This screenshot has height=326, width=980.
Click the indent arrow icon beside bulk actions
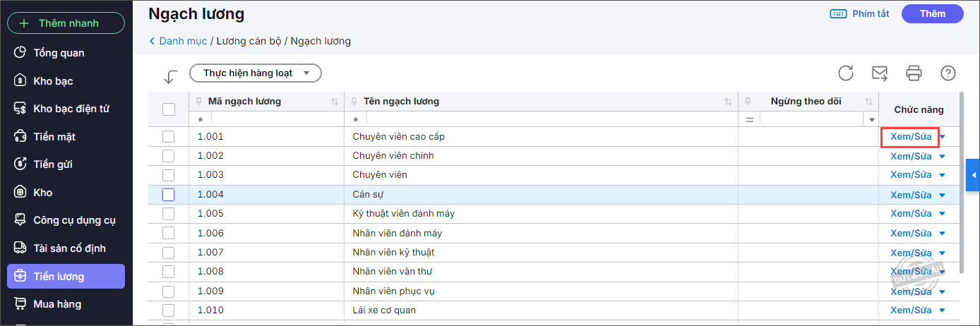pyautogui.click(x=170, y=76)
